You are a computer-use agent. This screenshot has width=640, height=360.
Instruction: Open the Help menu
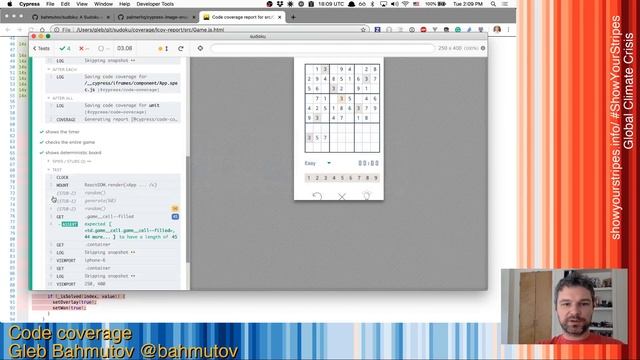click(x=124, y=4)
